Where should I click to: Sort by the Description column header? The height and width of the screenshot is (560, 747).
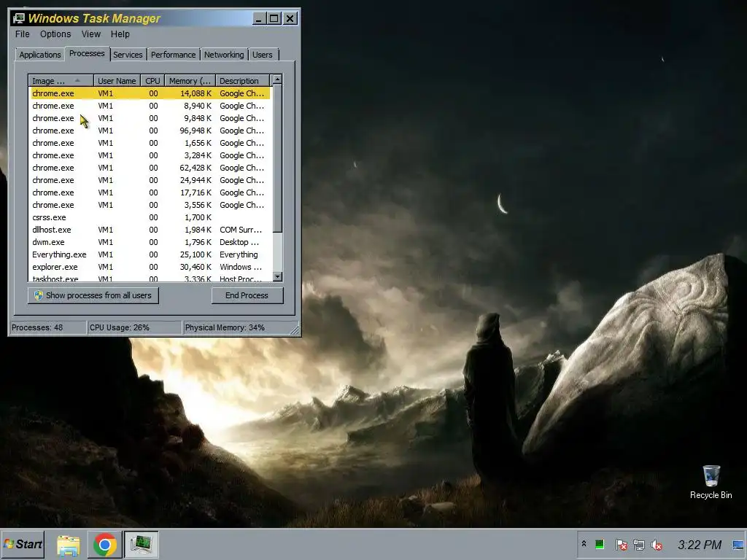point(242,81)
